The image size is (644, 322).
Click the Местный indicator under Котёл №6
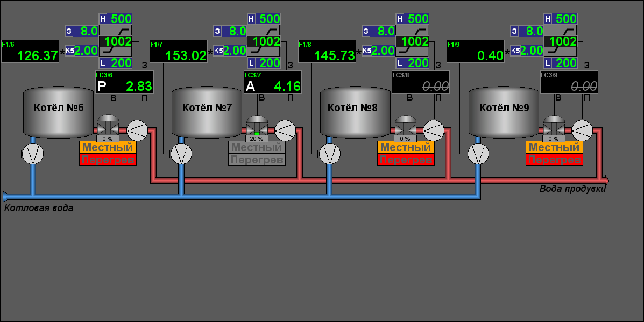point(108,147)
